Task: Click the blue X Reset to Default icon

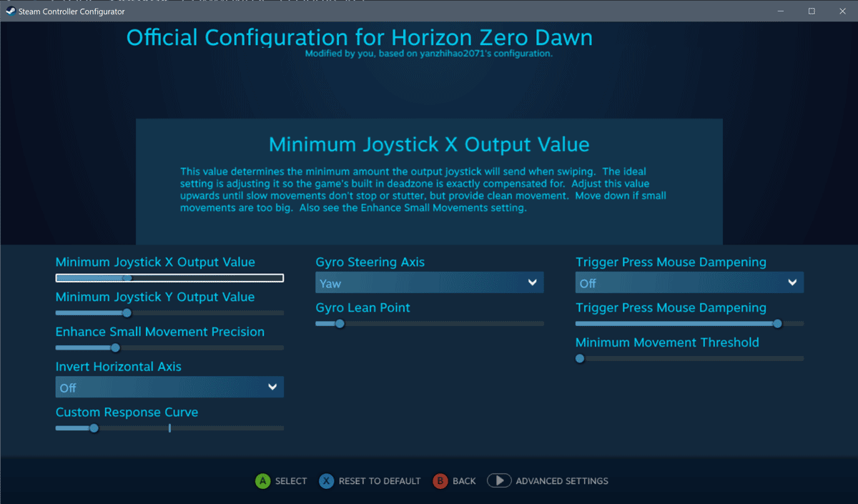Action: pos(326,481)
